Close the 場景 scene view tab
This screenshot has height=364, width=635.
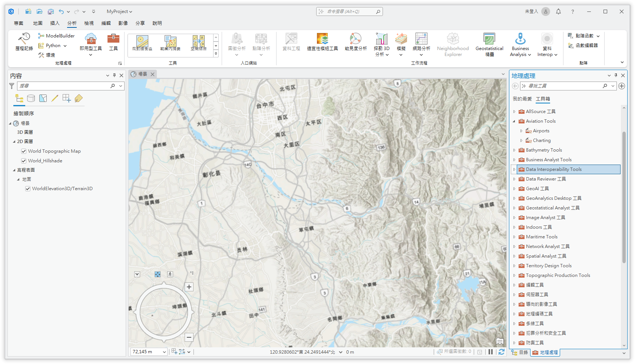pos(152,74)
